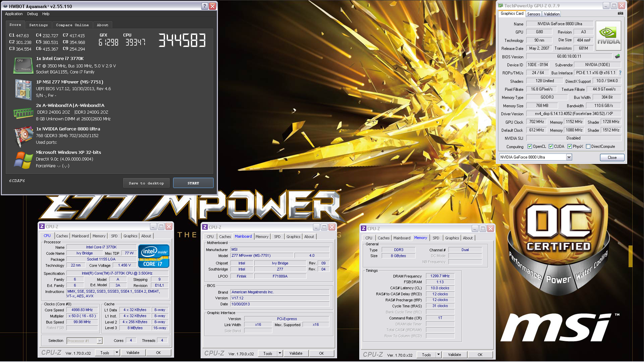Close the GPU-Z window with the red X
Viewport: 644px width, 362px height.
[622, 6]
